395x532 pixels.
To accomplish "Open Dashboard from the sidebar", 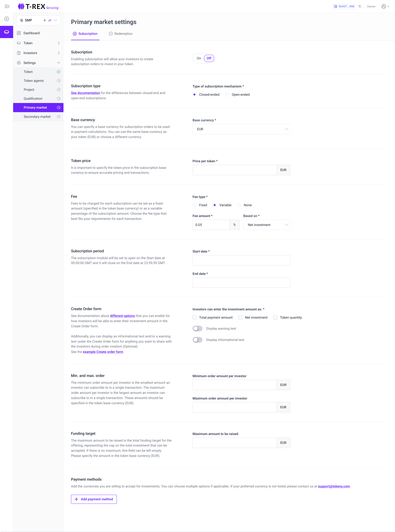I will coord(31,33).
